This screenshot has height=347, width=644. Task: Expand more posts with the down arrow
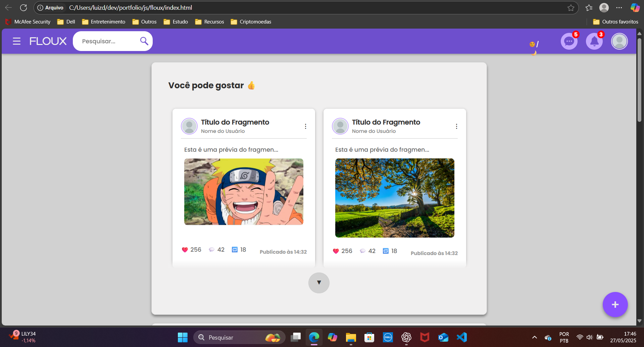point(319,283)
